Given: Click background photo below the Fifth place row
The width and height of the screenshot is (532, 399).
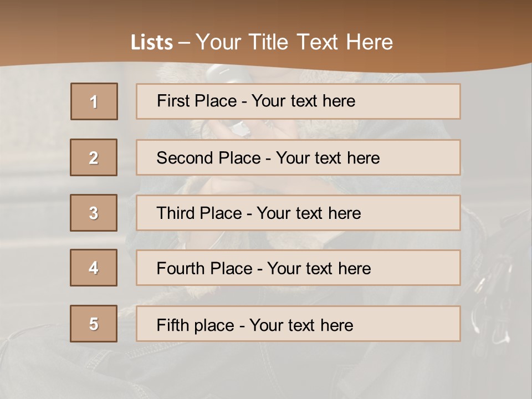Looking at the screenshot, I should (266, 371).
